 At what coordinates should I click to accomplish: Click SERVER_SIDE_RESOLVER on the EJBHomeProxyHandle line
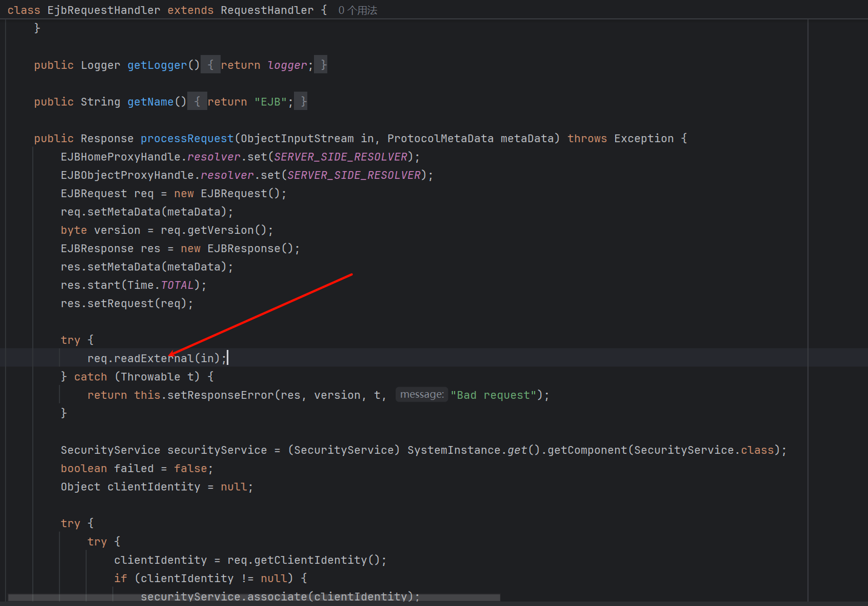click(341, 157)
